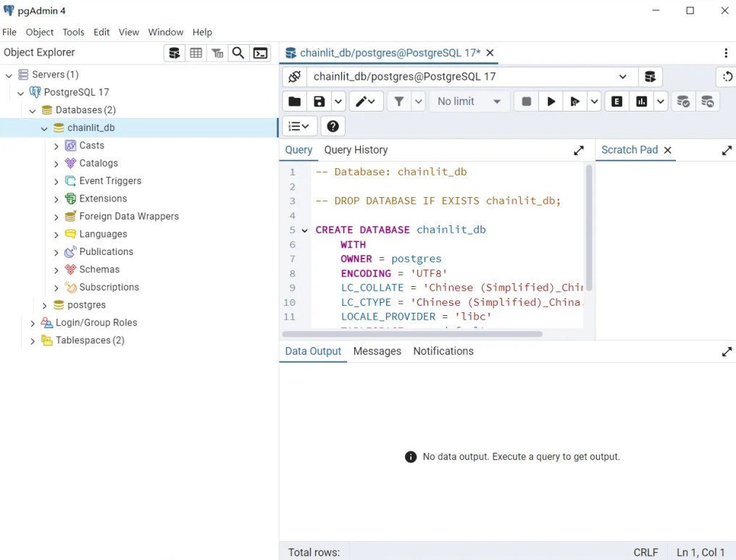Open the PSQL Tool terminal icon
The image size is (736, 560).
coord(260,53)
